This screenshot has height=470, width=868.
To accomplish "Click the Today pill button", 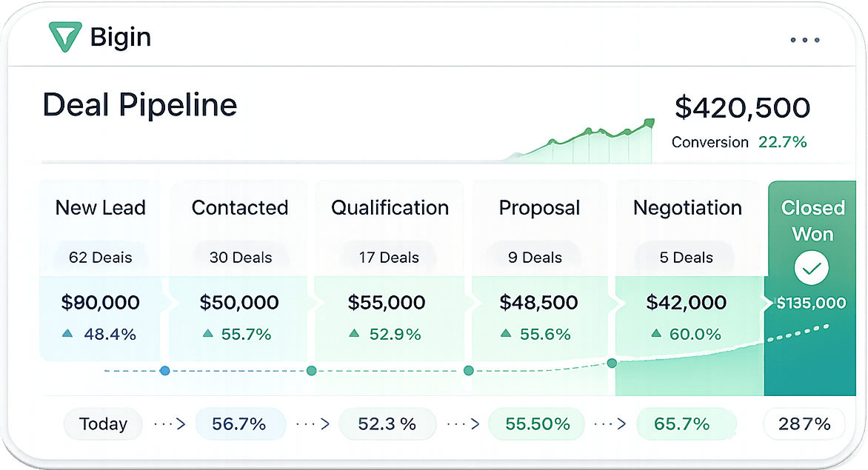I will point(103,424).
